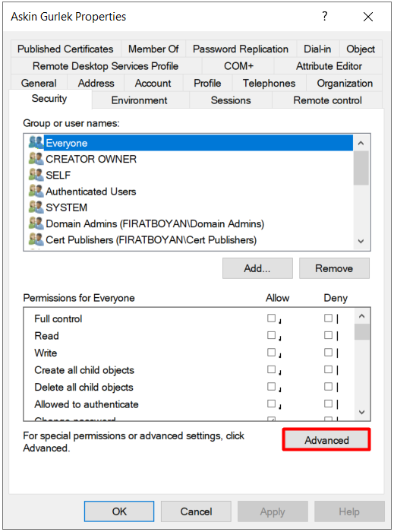Tick Allow checkbox for Write
Image resolution: width=394 pixels, height=532 pixels.
[271, 352]
